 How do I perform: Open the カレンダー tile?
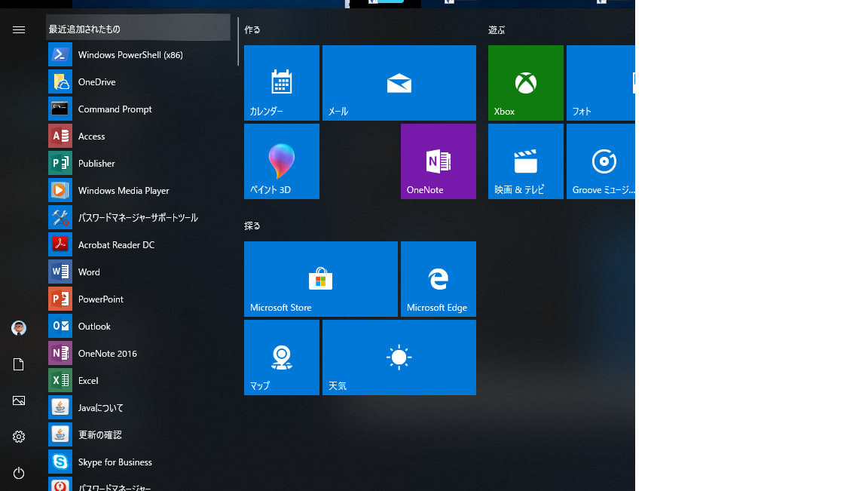click(x=282, y=83)
